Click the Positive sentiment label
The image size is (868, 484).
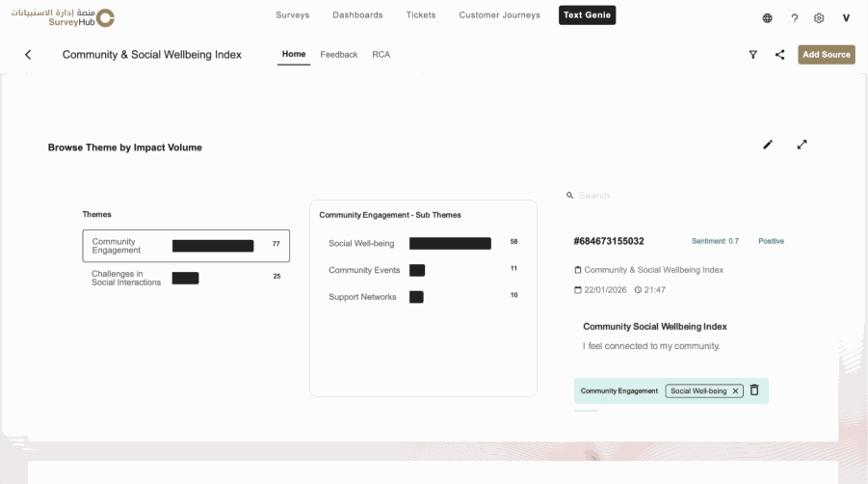tap(771, 241)
